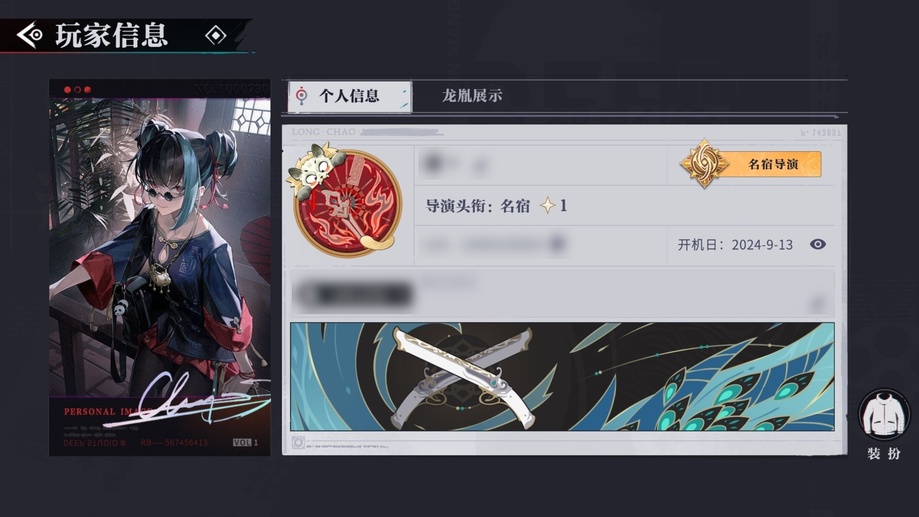This screenshot has height=517, width=919.
Task: Click the four-point star beside rank 1
Action: (x=547, y=205)
